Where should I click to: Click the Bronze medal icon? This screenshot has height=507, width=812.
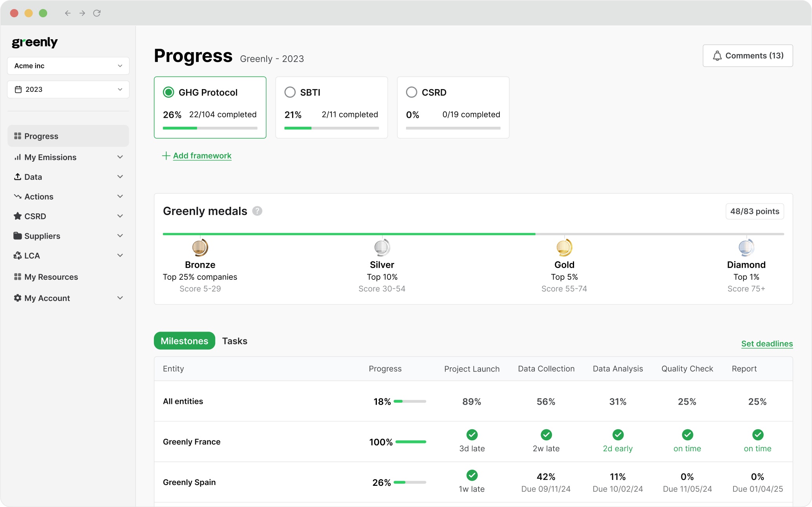[200, 248]
